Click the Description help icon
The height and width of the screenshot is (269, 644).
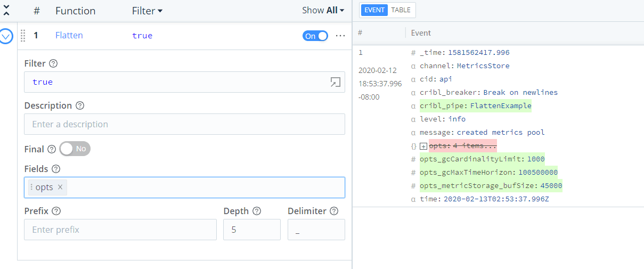pyautogui.click(x=80, y=105)
